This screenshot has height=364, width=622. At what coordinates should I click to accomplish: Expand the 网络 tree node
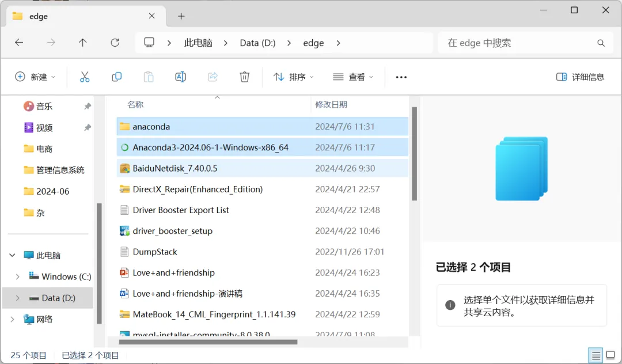point(12,319)
